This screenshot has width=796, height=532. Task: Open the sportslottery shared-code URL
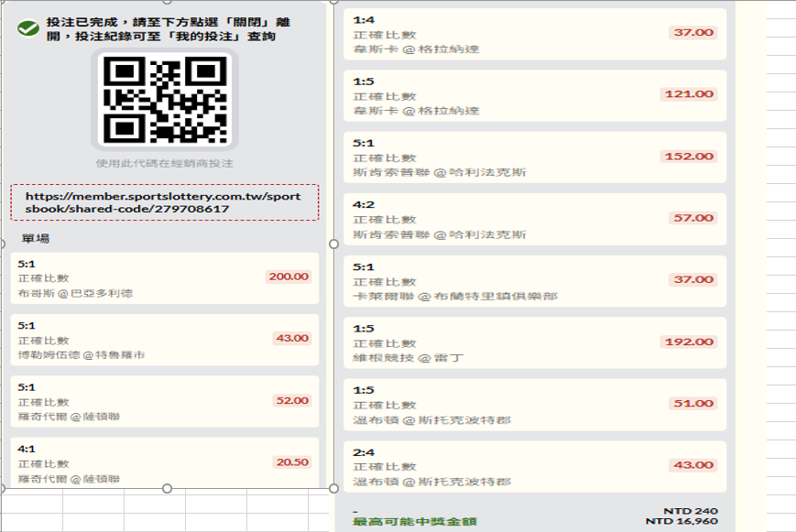pos(164,202)
